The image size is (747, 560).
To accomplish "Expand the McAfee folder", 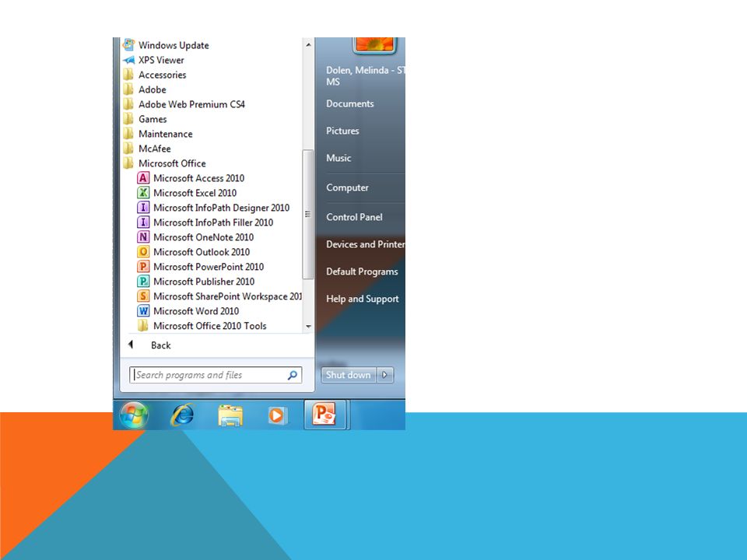I will pyautogui.click(x=146, y=149).
